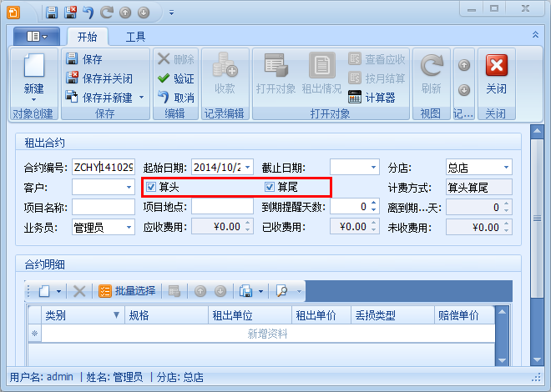Open the 计算器 calculator
The height and width of the screenshot is (392, 551).
pos(372,98)
